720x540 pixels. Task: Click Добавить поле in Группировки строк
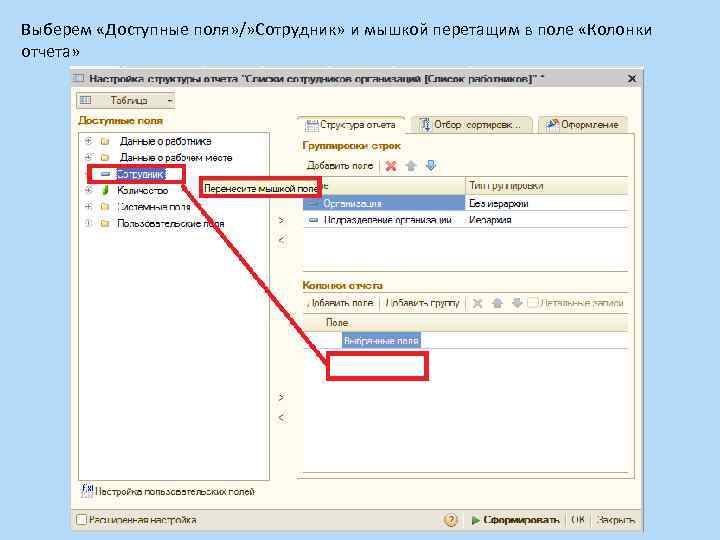340,166
